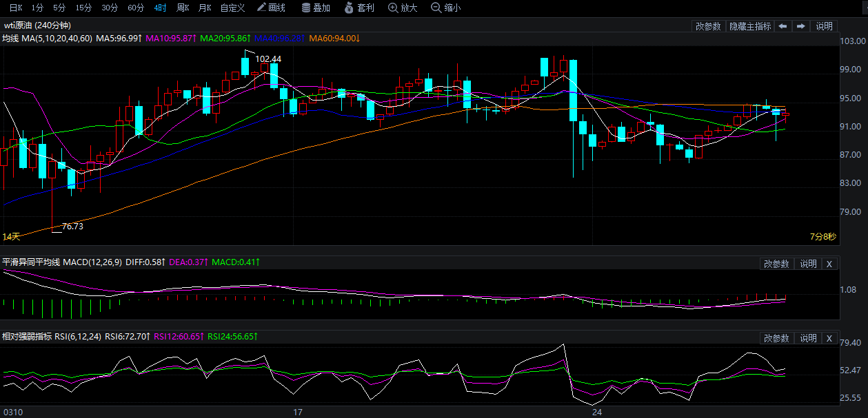Open 说明 description for main chart
This screenshot has height=418, width=868.
point(824,26)
